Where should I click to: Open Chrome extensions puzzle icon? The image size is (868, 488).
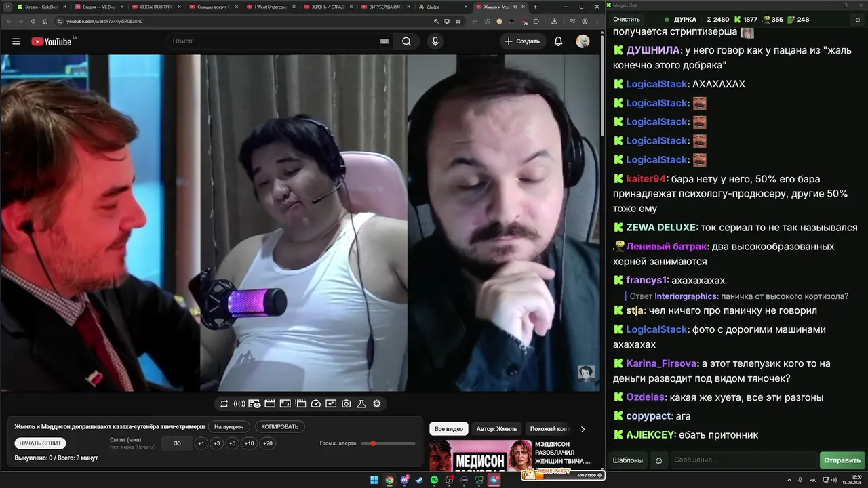[536, 21]
